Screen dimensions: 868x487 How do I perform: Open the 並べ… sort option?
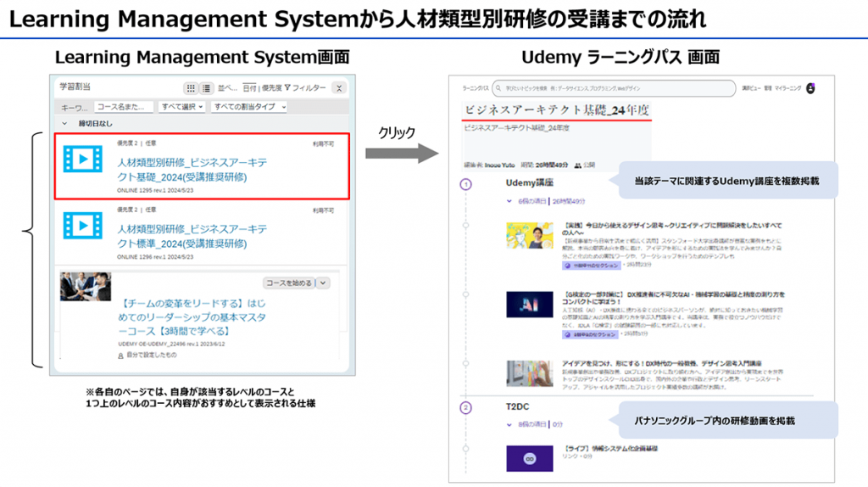(x=227, y=88)
